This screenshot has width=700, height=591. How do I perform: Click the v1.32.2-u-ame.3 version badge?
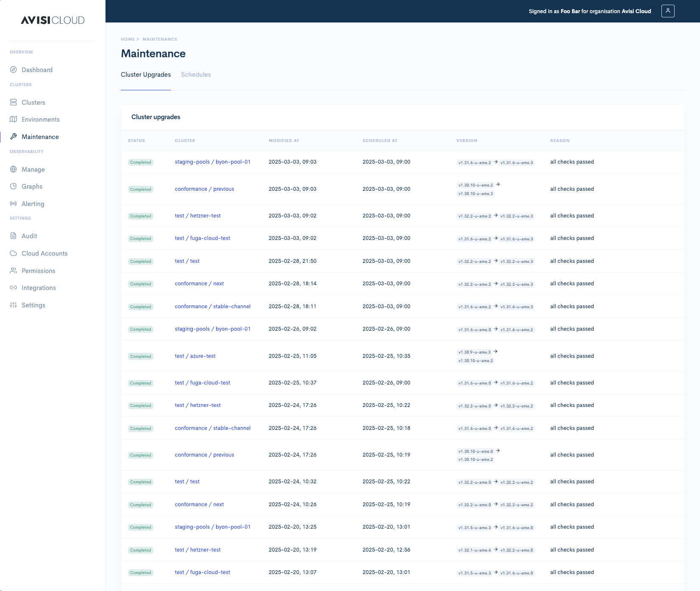point(517,215)
